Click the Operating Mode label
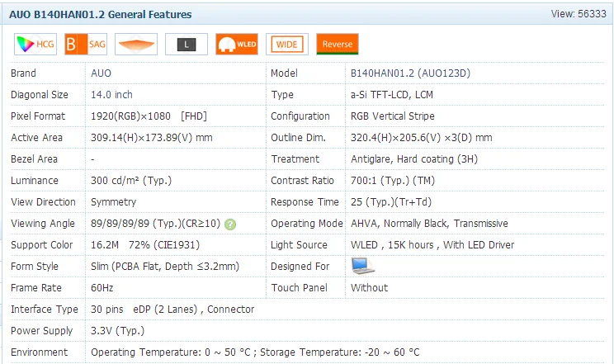Screen dimensions: 614x364 (x=307, y=224)
